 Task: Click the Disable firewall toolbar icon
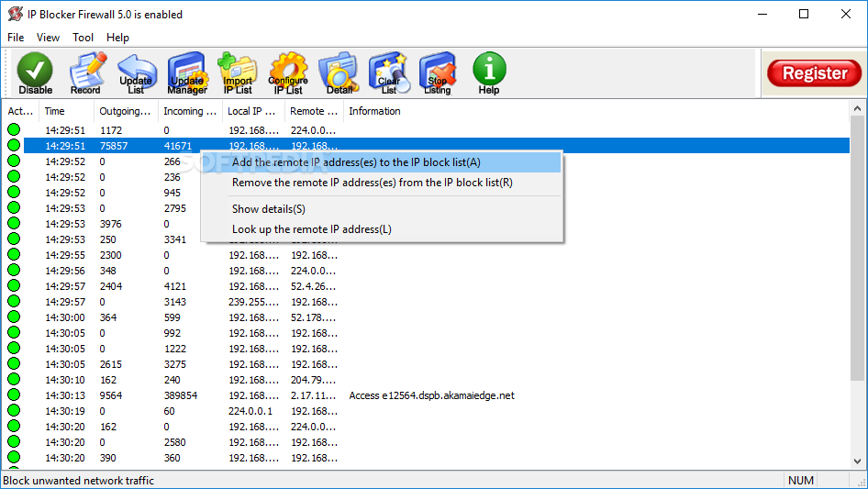coord(35,73)
